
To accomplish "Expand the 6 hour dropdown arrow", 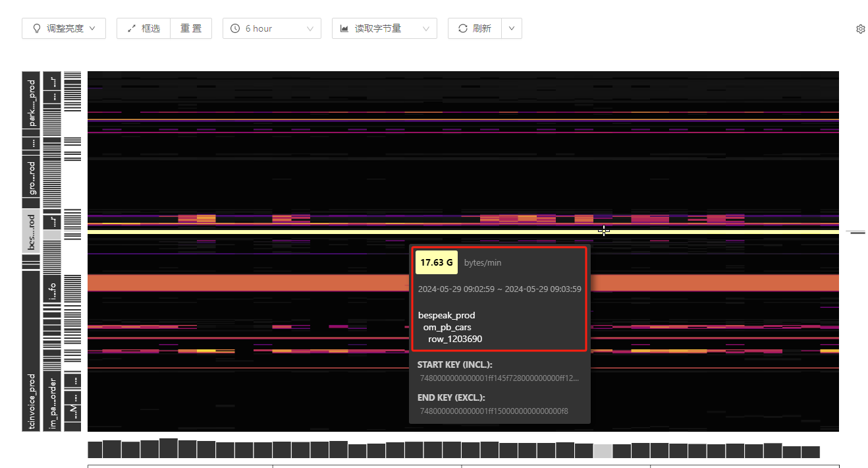I will click(x=310, y=28).
